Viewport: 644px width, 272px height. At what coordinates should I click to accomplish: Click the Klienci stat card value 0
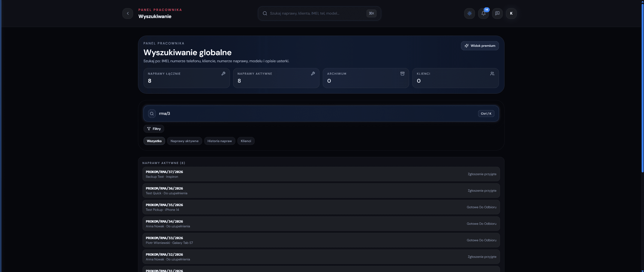pyautogui.click(x=419, y=81)
